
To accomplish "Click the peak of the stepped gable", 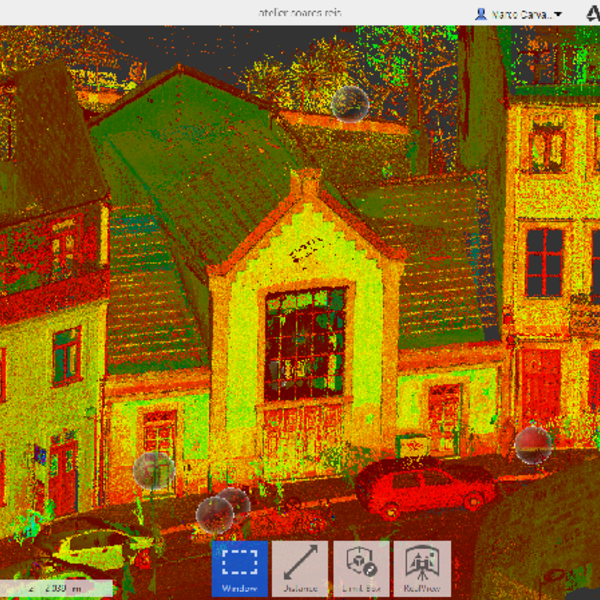I will point(305,179).
